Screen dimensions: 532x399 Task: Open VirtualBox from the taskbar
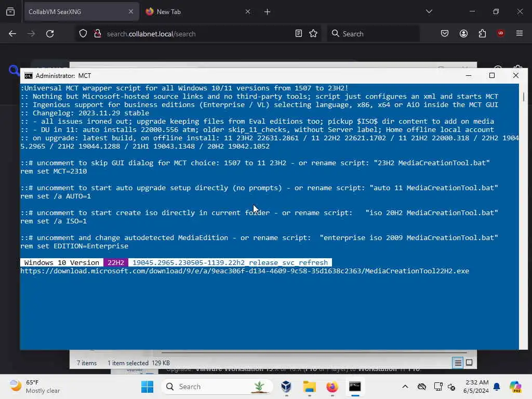tap(286, 387)
